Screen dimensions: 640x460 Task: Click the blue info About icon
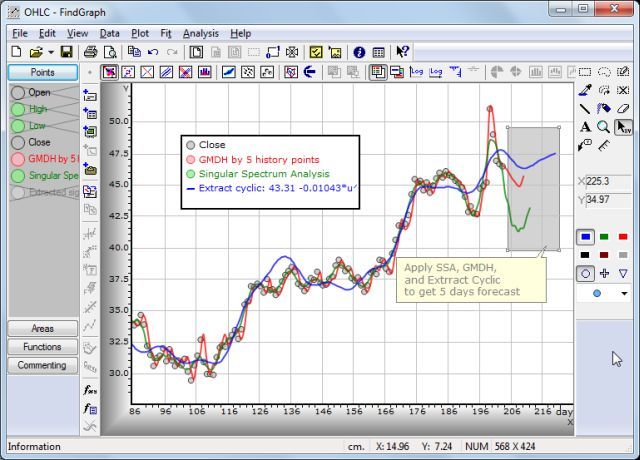pyautogui.click(x=359, y=52)
